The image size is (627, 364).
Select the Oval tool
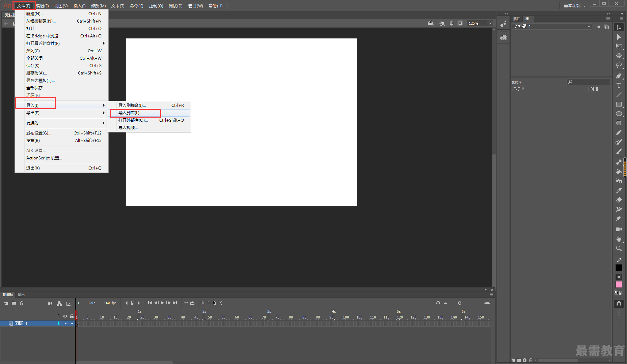(x=619, y=114)
